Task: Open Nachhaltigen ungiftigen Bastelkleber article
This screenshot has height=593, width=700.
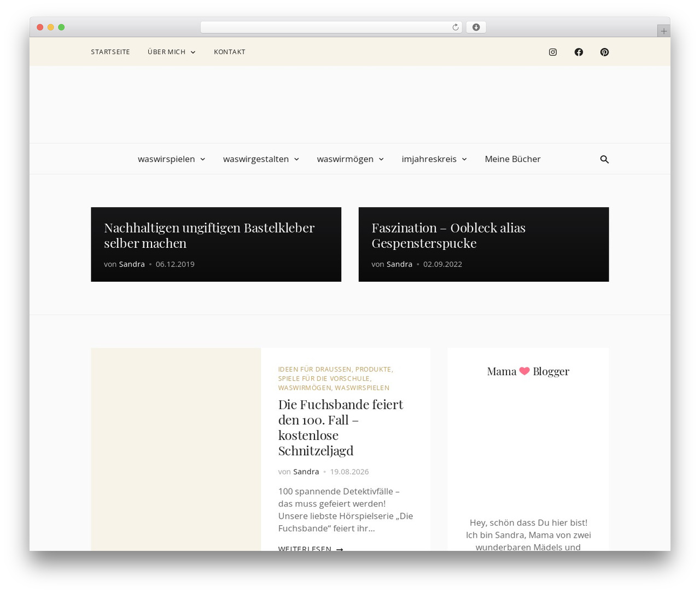Action: coord(209,235)
